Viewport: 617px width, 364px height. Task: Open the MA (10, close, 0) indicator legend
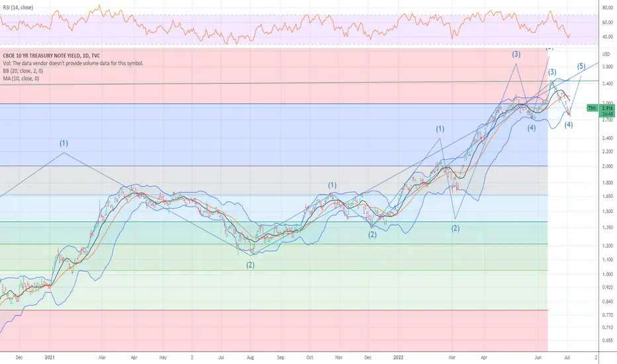click(21, 78)
